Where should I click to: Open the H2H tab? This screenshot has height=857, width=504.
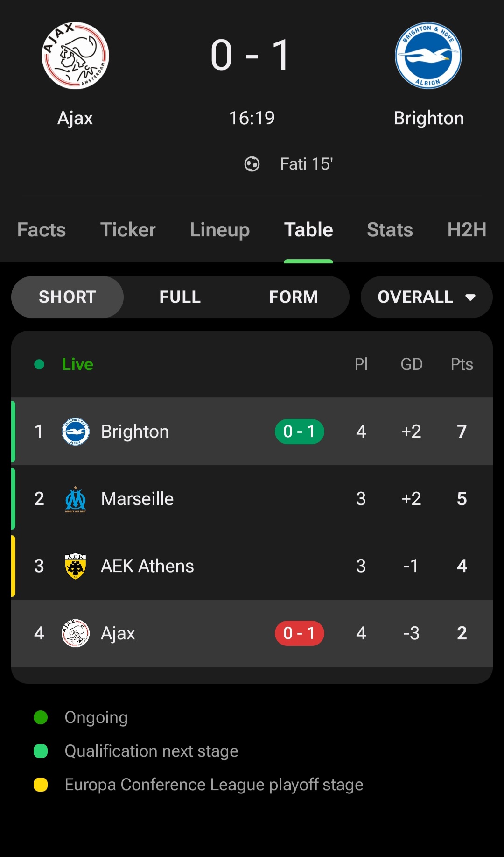(467, 230)
